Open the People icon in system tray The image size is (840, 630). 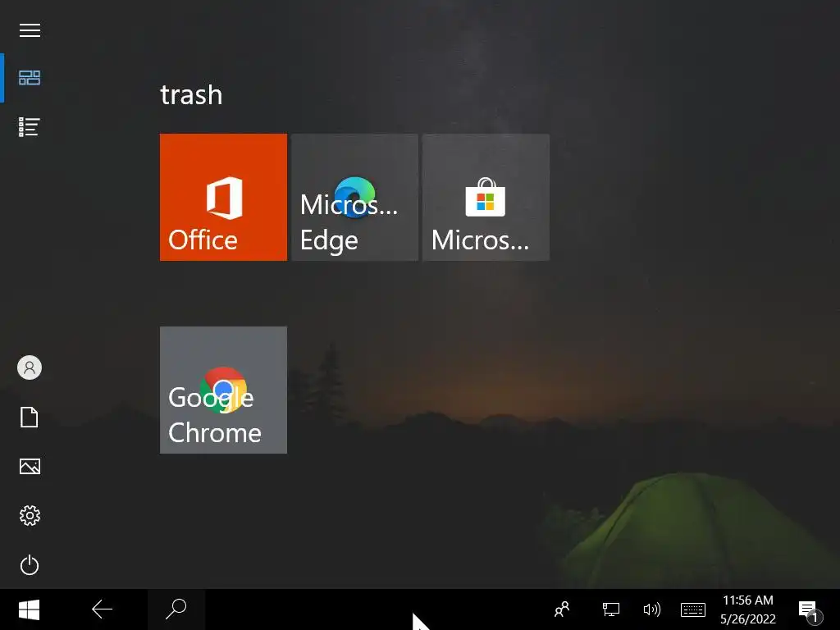click(x=562, y=609)
